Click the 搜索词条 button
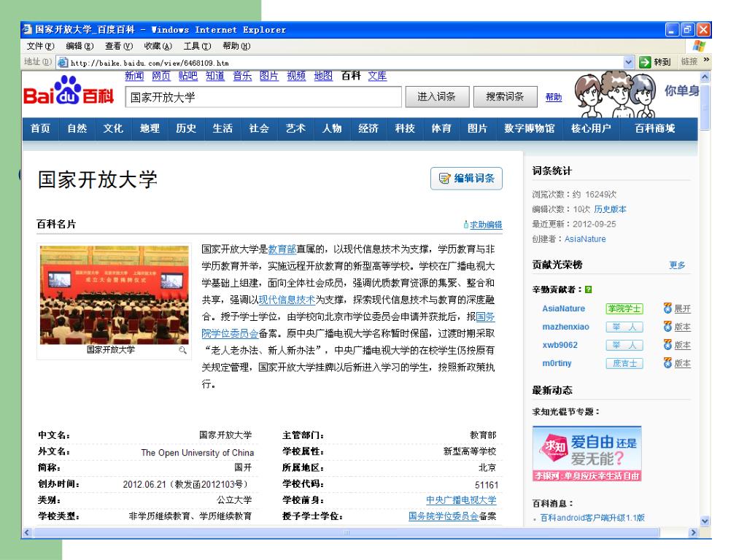This screenshot has height=560, width=747. pos(505,97)
